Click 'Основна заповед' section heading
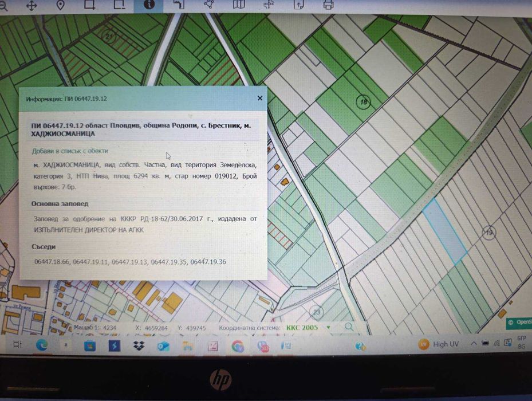This screenshot has width=532, height=401. pos(60,204)
